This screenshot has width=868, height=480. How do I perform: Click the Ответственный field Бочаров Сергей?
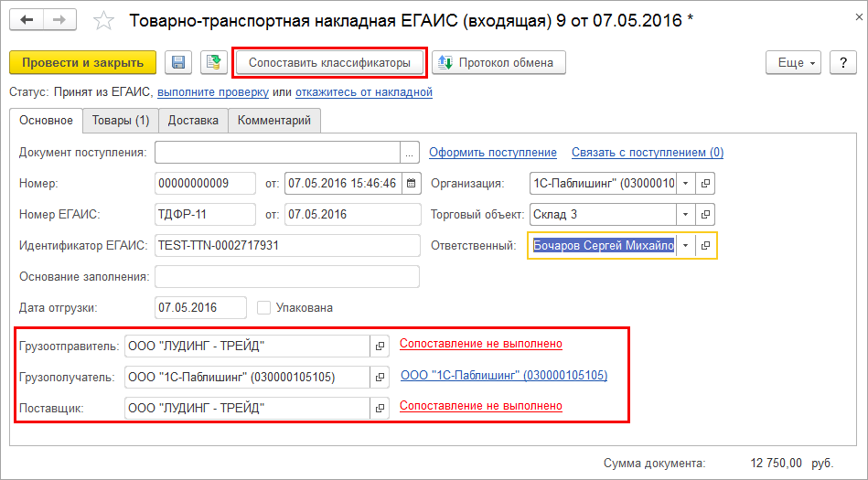click(603, 245)
